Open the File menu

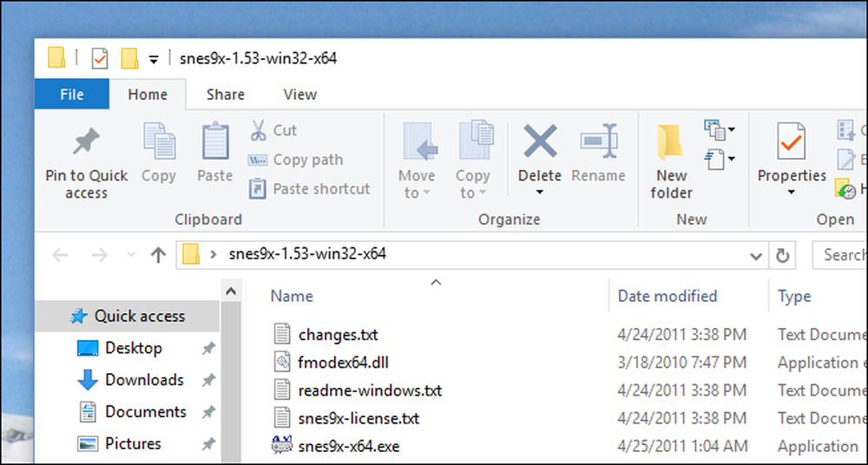(x=72, y=95)
